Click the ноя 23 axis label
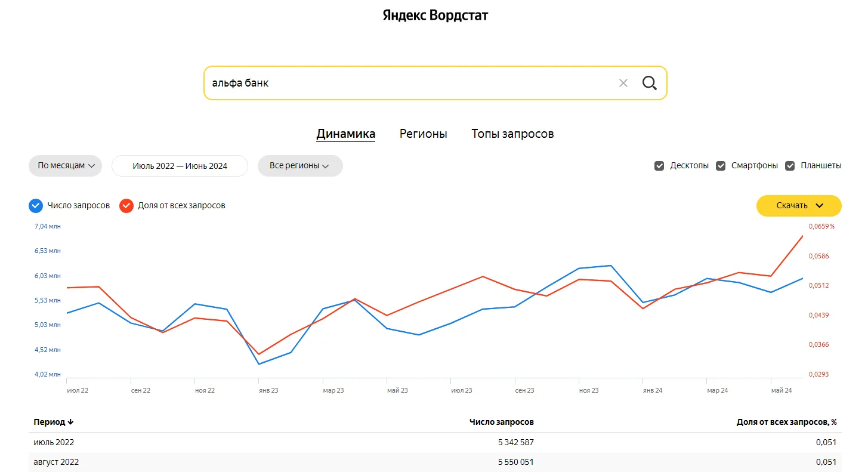 click(589, 390)
